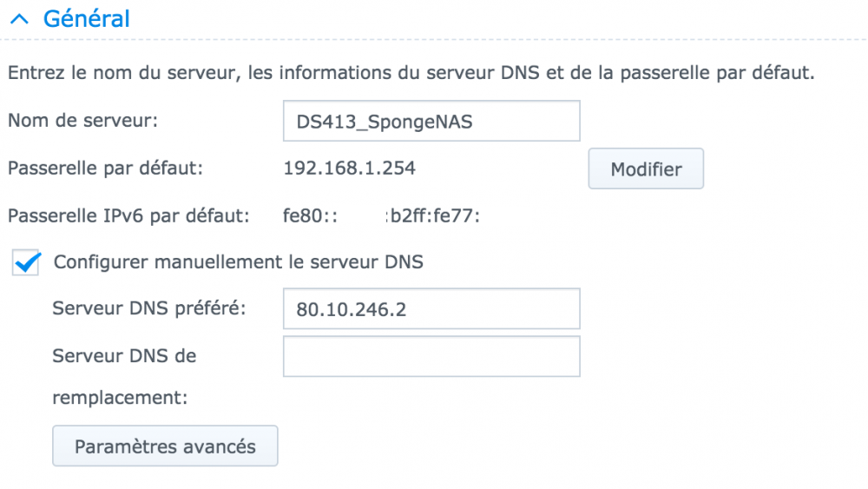Screen dimensions: 868x489
Task: Uncheck the manual DNS configuration checkbox
Action: 27,262
